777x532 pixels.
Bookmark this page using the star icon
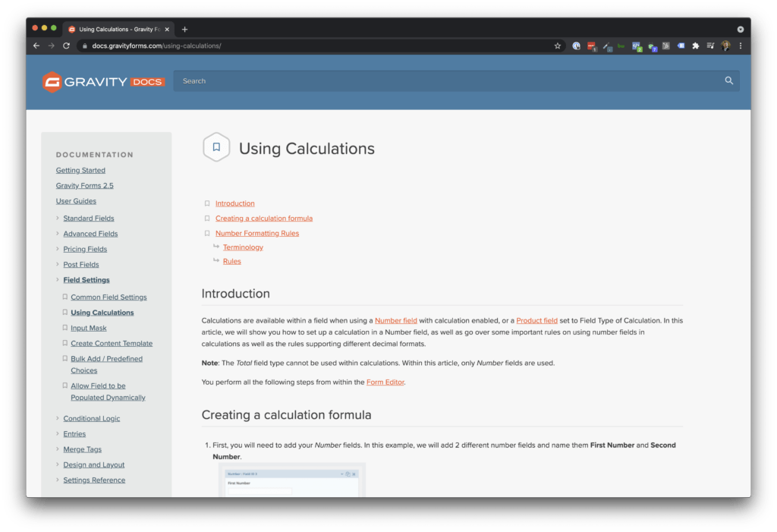coord(558,46)
